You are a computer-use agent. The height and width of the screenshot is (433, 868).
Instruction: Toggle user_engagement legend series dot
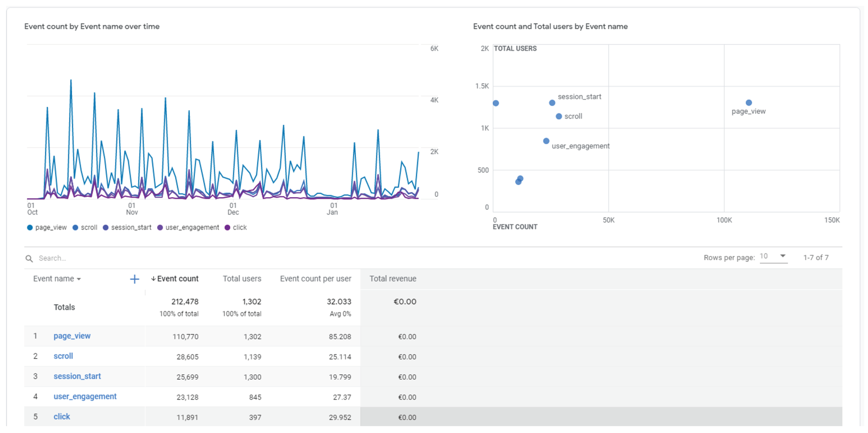pos(160,228)
